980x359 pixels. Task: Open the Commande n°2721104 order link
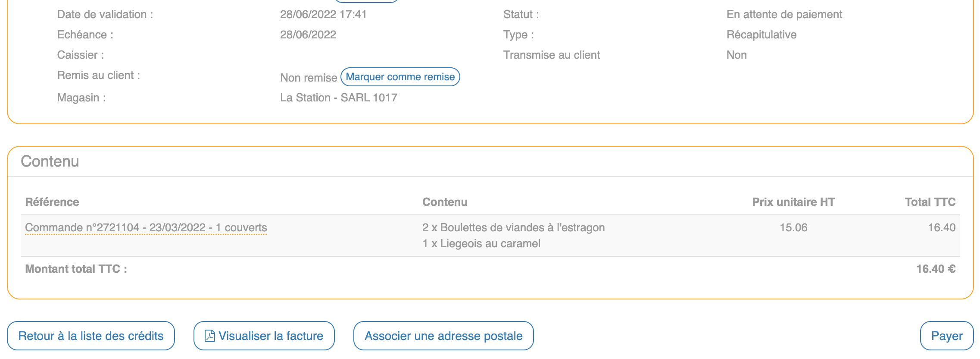(146, 227)
